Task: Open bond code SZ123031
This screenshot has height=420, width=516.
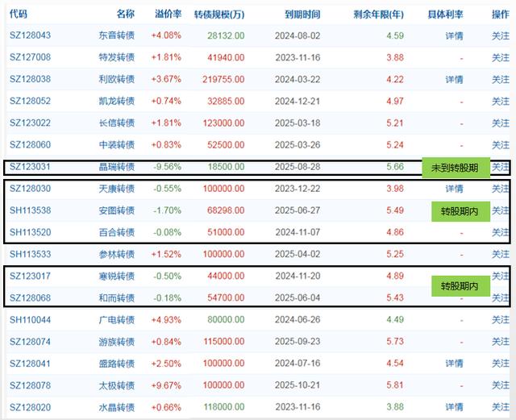Action: 31,167
